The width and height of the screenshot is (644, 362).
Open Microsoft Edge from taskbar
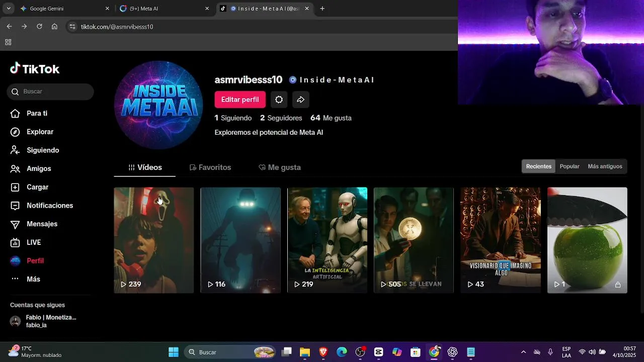(342, 352)
